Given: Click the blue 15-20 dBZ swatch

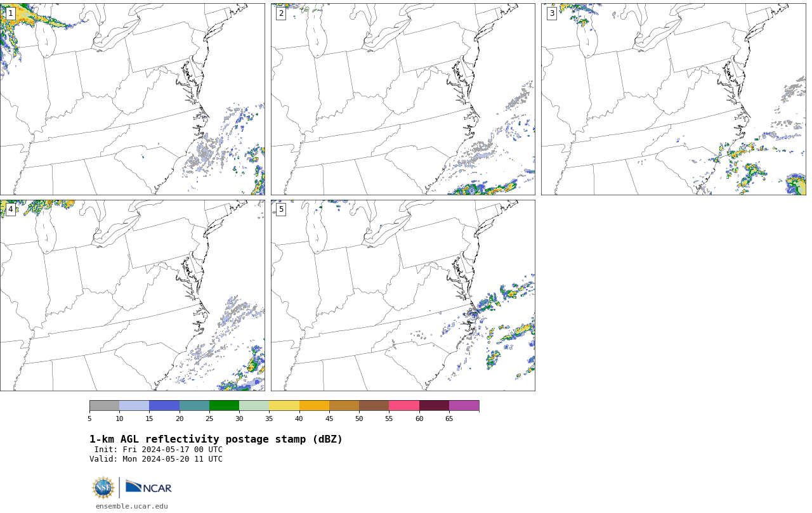Looking at the screenshot, I should pyautogui.click(x=164, y=406).
